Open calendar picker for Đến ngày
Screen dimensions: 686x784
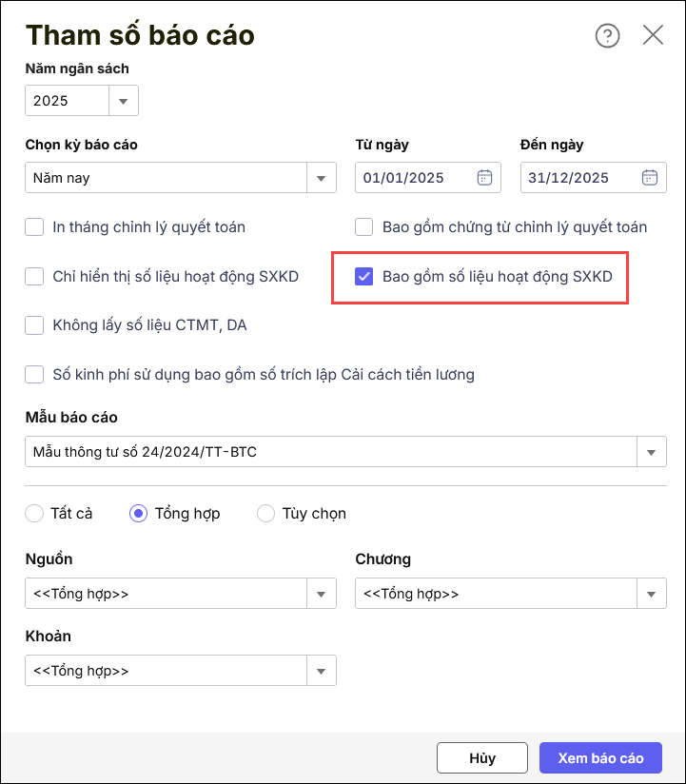[650, 178]
